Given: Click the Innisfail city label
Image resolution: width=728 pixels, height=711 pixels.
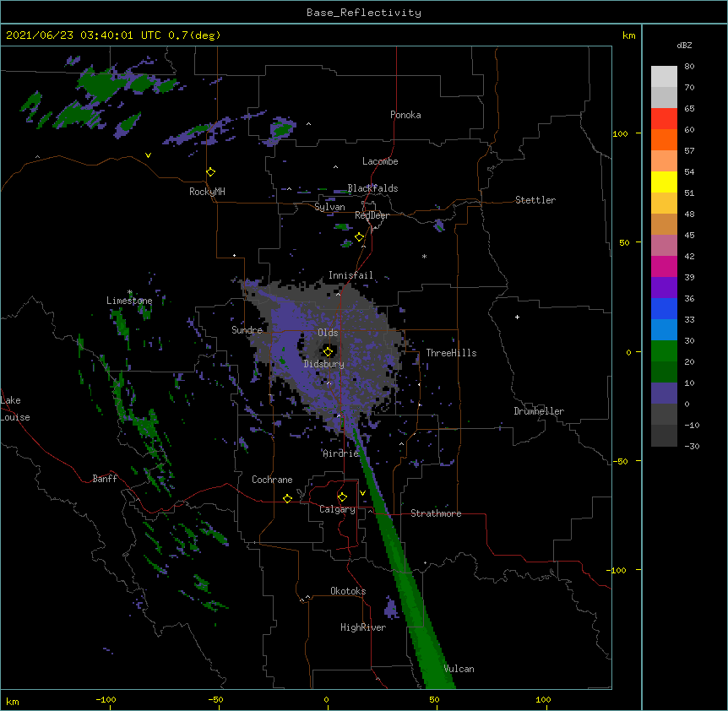Looking at the screenshot, I should pos(350,275).
